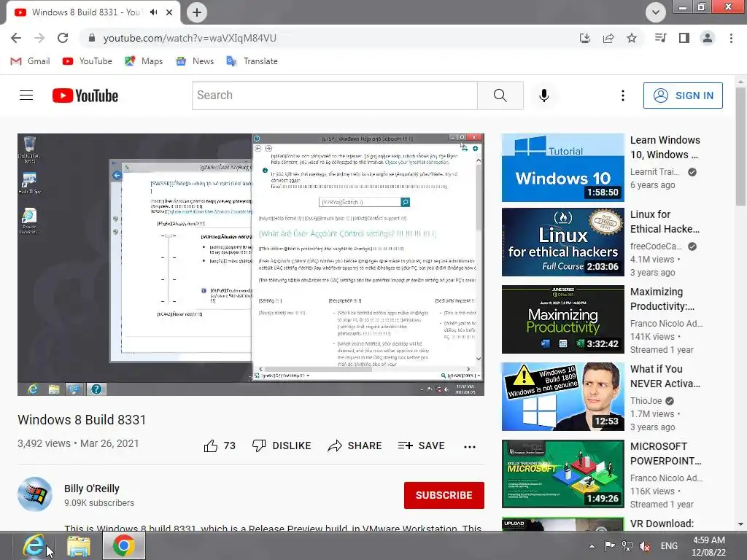Open tab search dropdown arrow
This screenshot has width=747, height=560.
656,12
